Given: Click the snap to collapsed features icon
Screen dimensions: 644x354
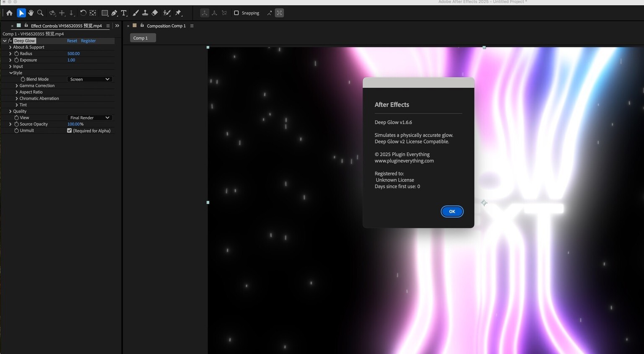Looking at the screenshot, I should point(279,13).
